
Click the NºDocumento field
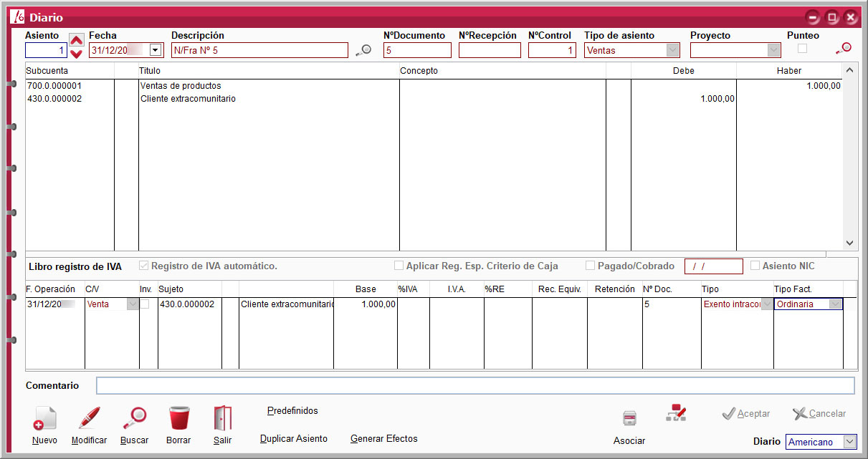tap(417, 50)
